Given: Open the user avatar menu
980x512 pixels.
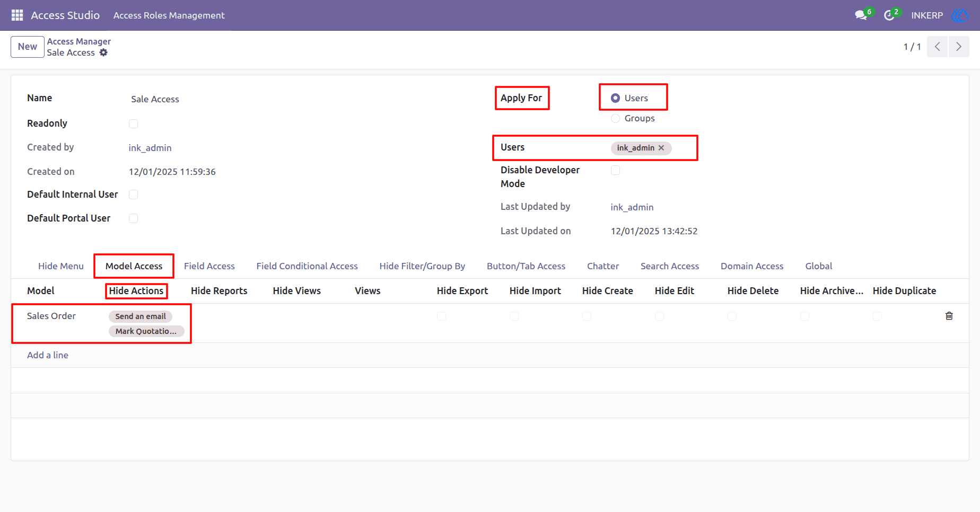Looking at the screenshot, I should (960, 15).
